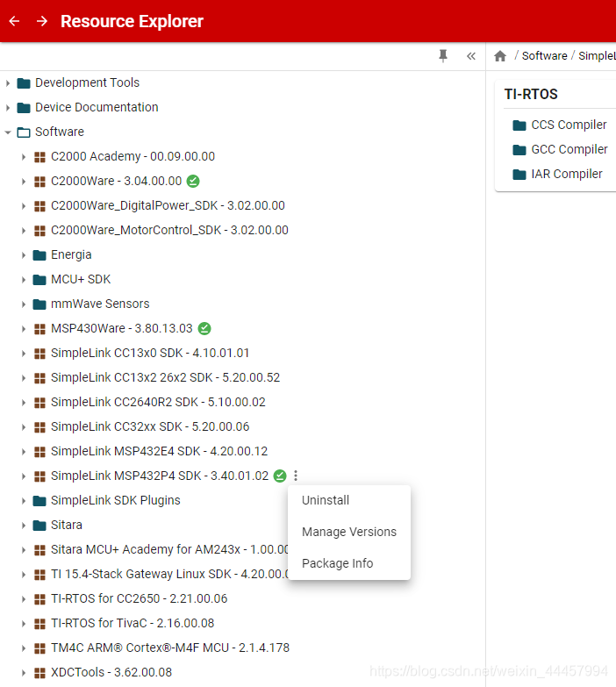
Task: Click the TM4C ARM Cortex-M4F package icon
Action: [39, 648]
